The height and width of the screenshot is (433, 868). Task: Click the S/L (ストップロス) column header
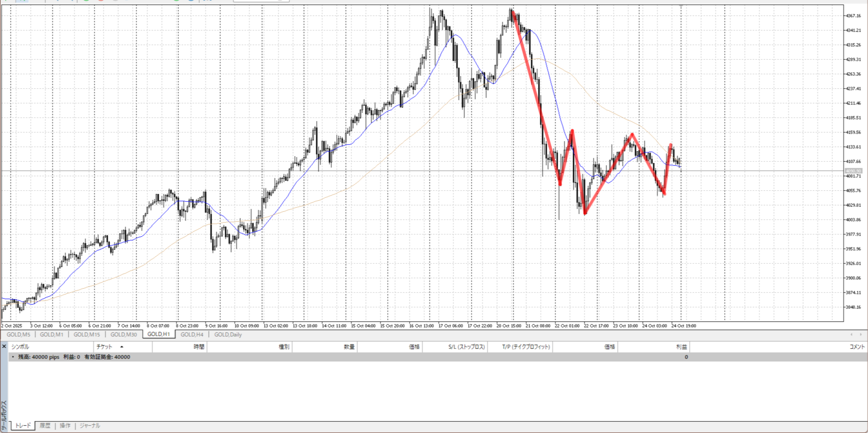[x=466, y=347]
